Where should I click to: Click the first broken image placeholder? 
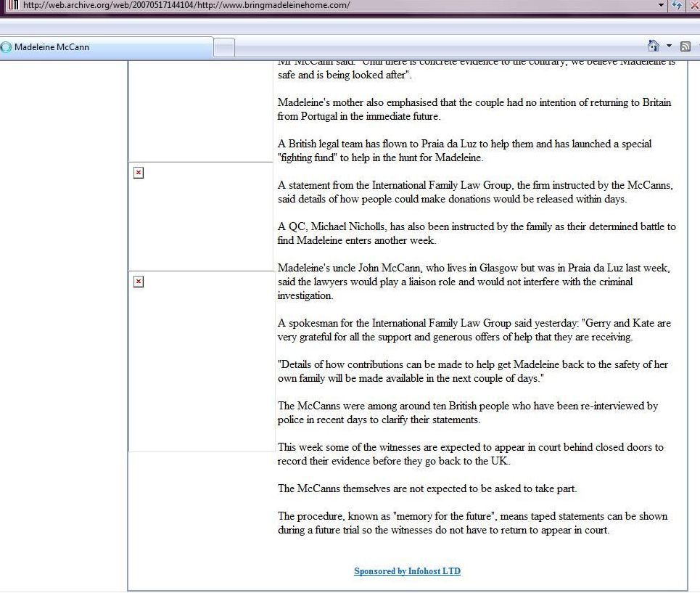[139, 173]
